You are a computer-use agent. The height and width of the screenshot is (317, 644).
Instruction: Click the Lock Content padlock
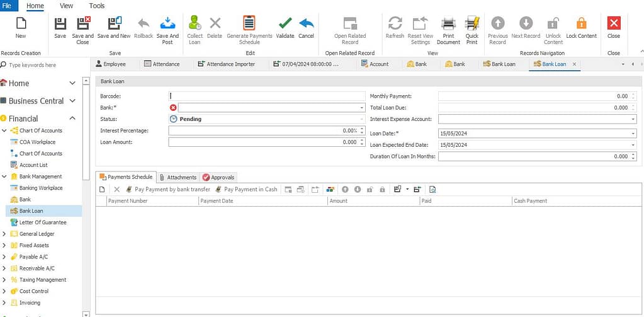point(582,23)
